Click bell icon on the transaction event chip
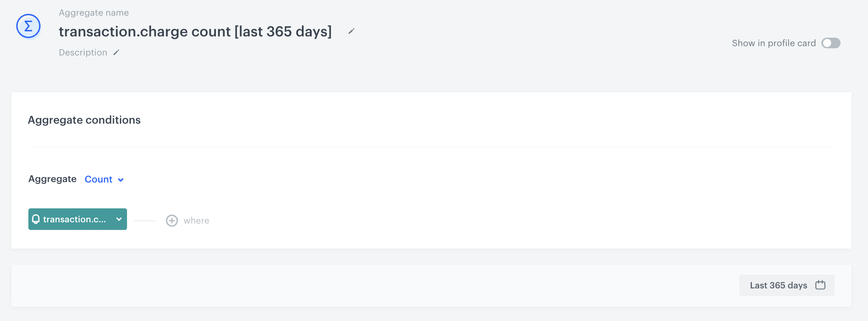The height and width of the screenshot is (321, 868). tap(36, 219)
